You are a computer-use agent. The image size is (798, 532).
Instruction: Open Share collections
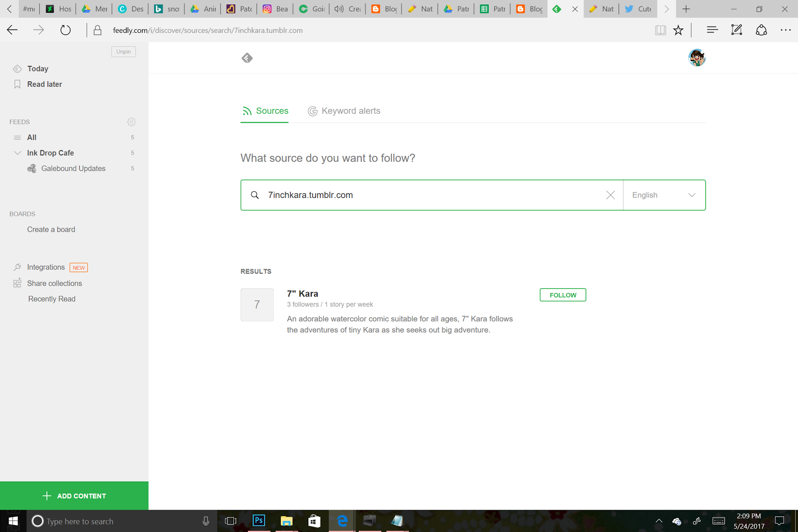click(x=54, y=283)
